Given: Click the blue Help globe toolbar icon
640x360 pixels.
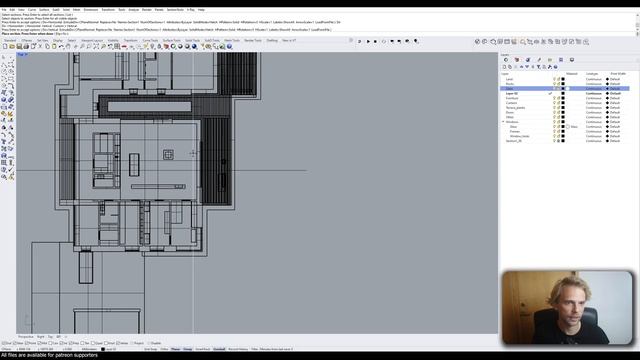Looking at the screenshot, I should pyautogui.click(x=229, y=47).
